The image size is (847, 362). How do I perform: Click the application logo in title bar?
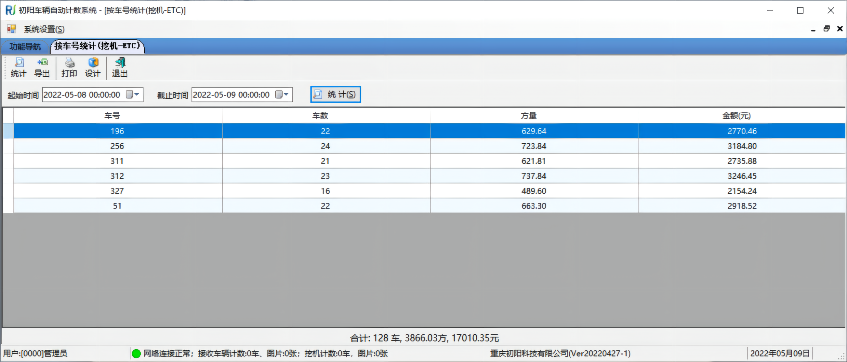tap(10, 10)
